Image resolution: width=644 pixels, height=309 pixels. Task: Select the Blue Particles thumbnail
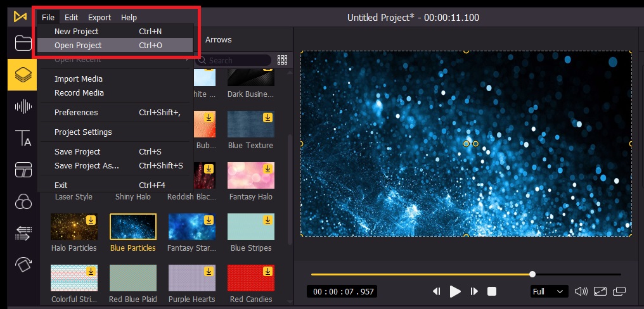(x=132, y=227)
